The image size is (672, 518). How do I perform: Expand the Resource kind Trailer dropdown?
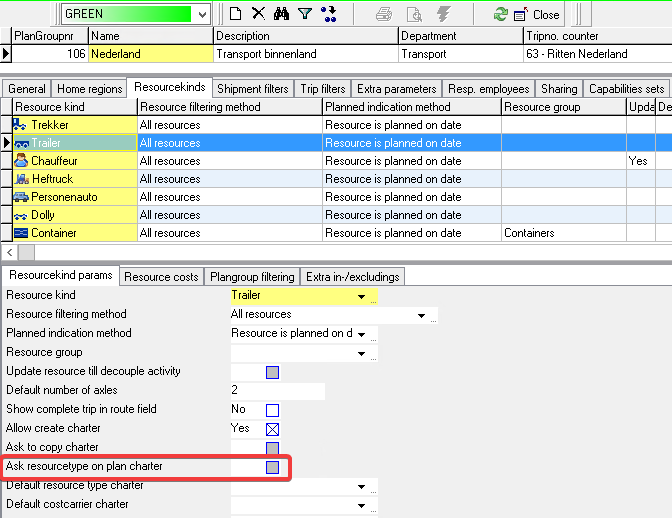[x=360, y=296]
